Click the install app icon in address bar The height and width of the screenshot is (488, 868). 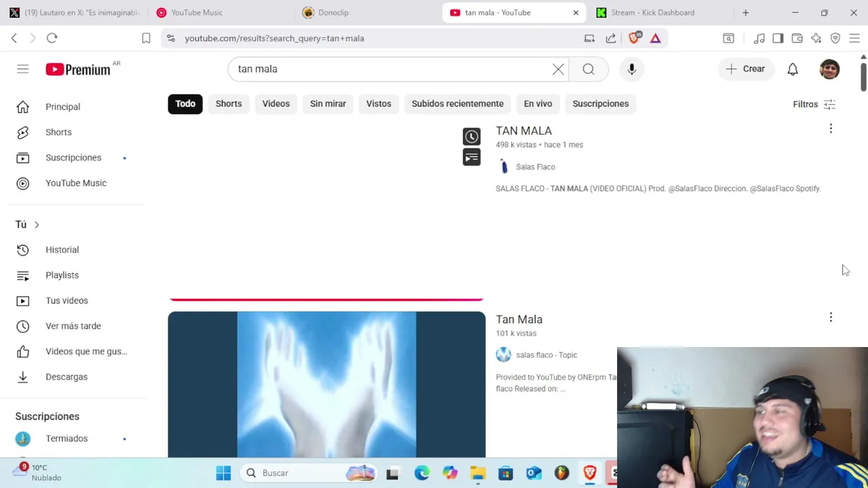[589, 39]
